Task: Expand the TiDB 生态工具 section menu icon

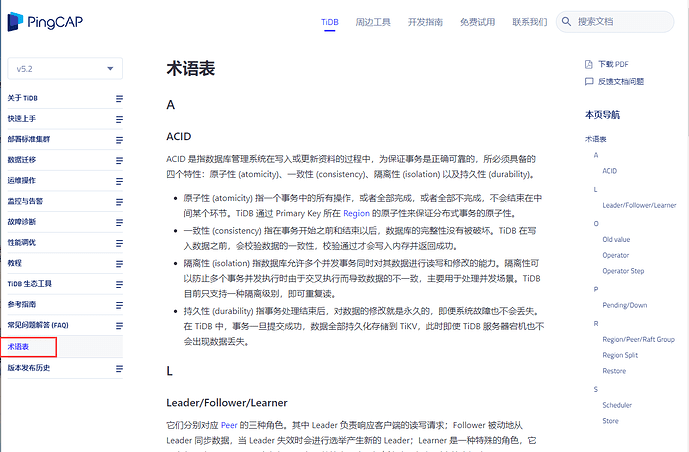Action: click(119, 284)
